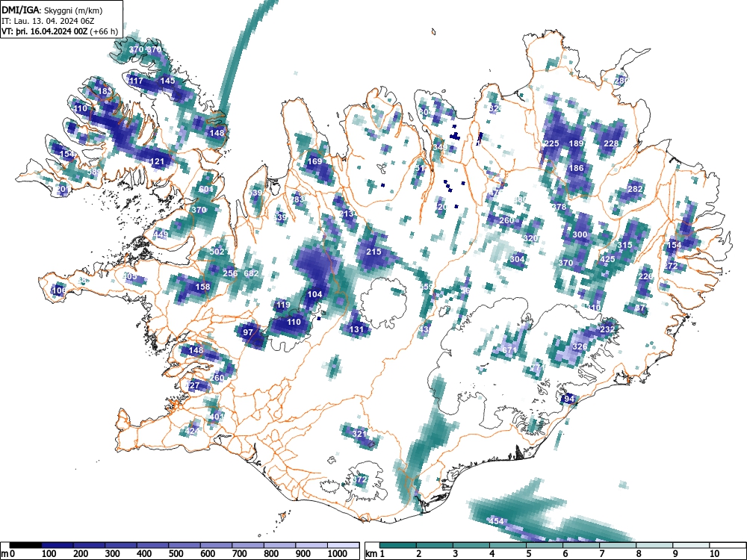Click the "1000" legend label
Image resolution: width=747 pixels, height=560 pixels.
coord(338,554)
